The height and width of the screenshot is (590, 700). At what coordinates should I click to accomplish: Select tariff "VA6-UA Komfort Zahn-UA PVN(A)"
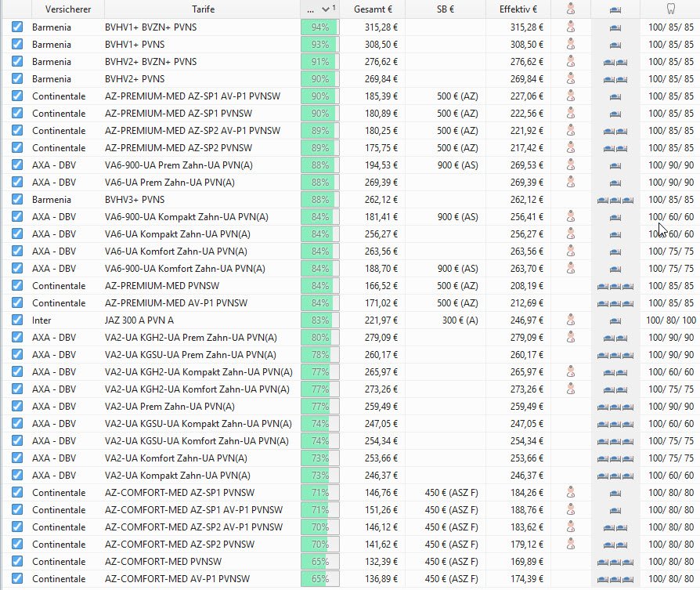176,252
